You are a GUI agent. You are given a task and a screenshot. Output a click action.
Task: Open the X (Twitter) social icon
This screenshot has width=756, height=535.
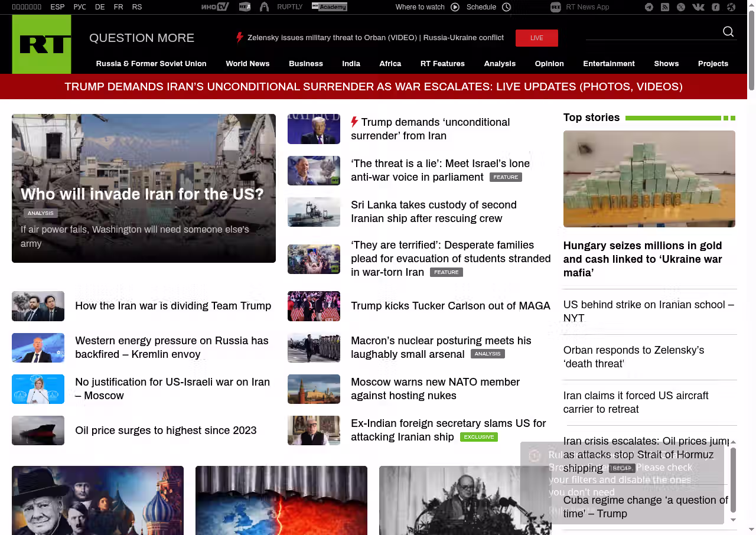pyautogui.click(x=681, y=7)
